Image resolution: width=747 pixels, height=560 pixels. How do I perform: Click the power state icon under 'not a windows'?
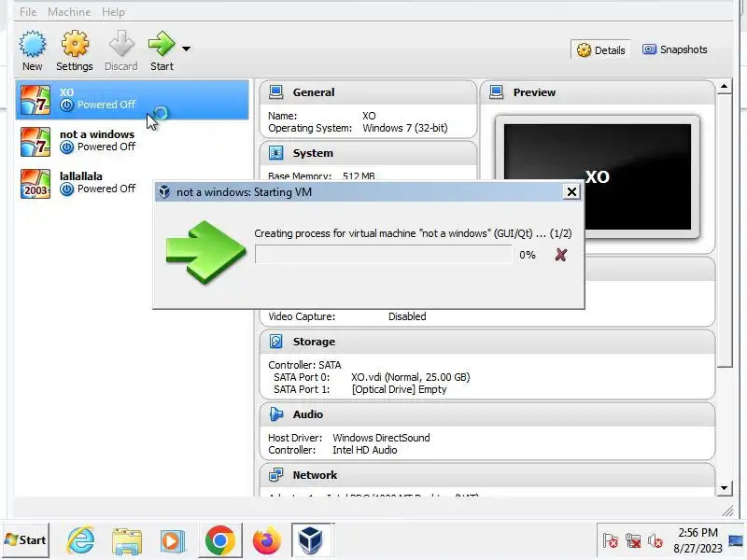[66, 147]
